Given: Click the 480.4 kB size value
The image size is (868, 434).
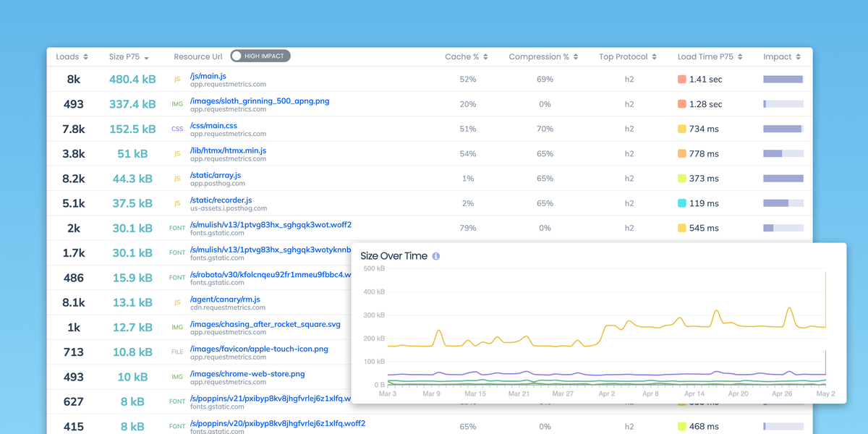Looking at the screenshot, I should pyautogui.click(x=132, y=80).
